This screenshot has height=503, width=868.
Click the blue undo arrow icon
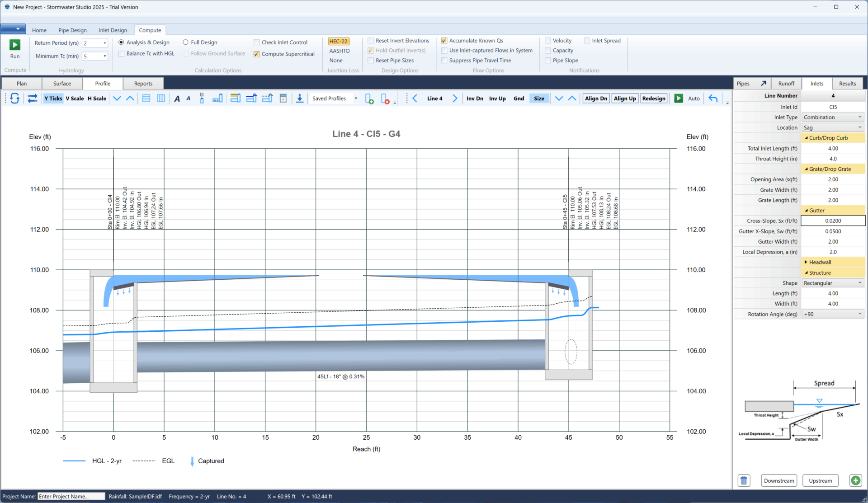pyautogui.click(x=713, y=99)
